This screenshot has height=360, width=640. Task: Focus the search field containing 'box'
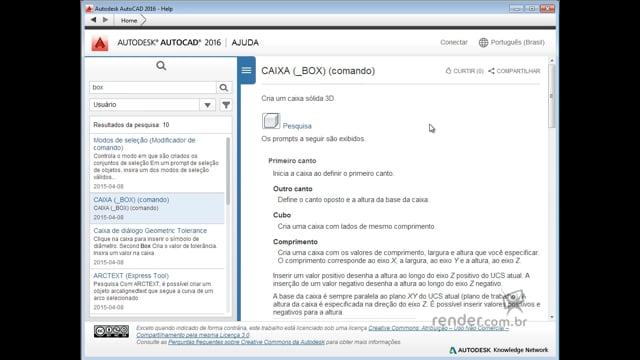pos(153,87)
